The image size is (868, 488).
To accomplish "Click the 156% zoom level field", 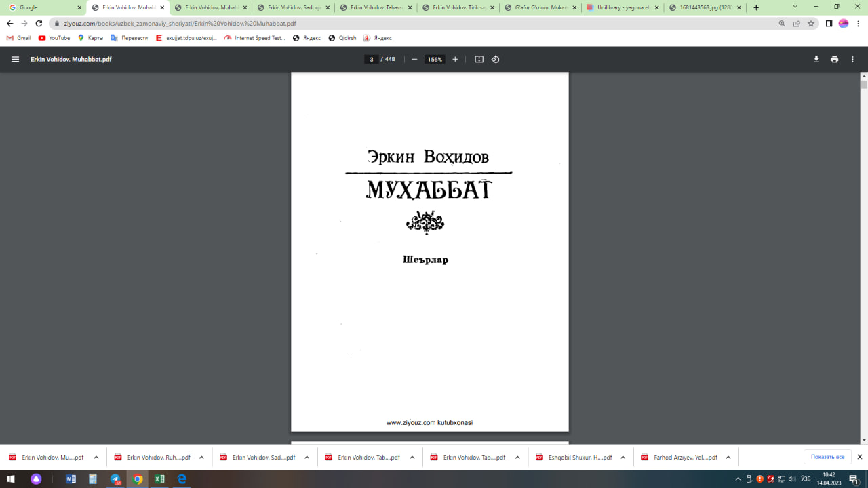I will click(434, 59).
